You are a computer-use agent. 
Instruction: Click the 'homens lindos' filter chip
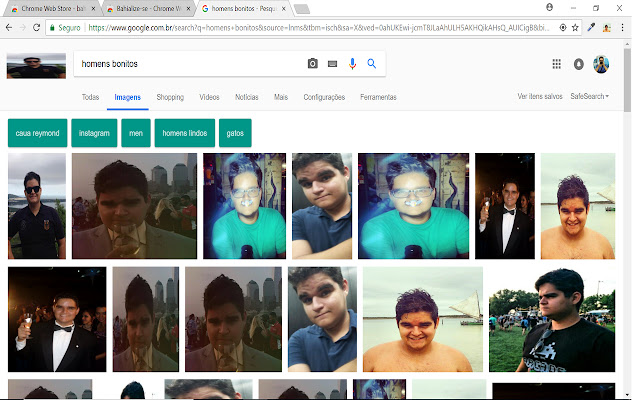[185, 132]
